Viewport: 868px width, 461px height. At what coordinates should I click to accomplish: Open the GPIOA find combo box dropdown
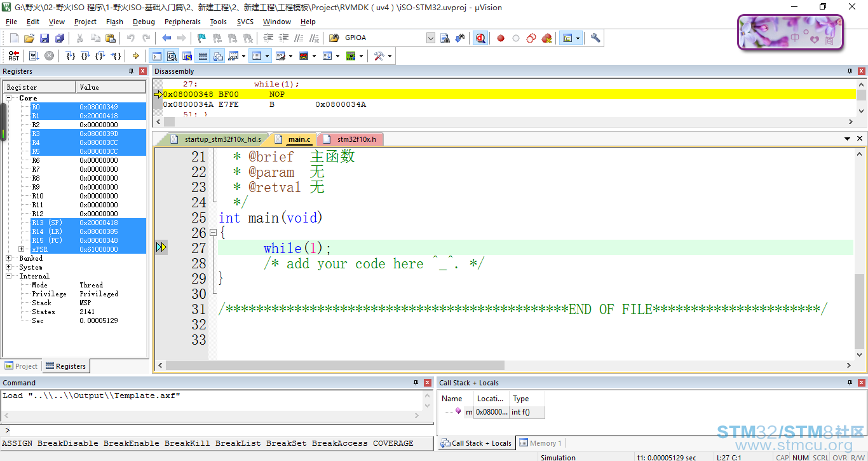coord(431,38)
